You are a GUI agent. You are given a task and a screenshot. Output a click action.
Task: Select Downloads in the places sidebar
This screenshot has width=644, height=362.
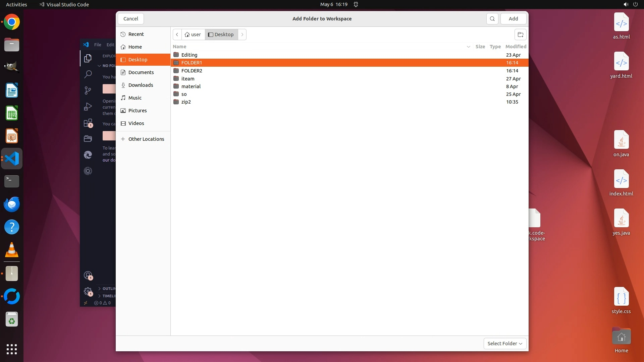[141, 85]
